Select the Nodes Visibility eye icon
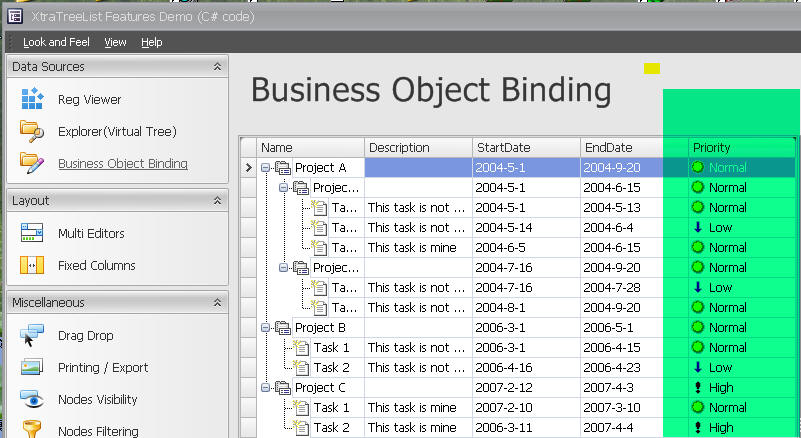 pyautogui.click(x=32, y=399)
